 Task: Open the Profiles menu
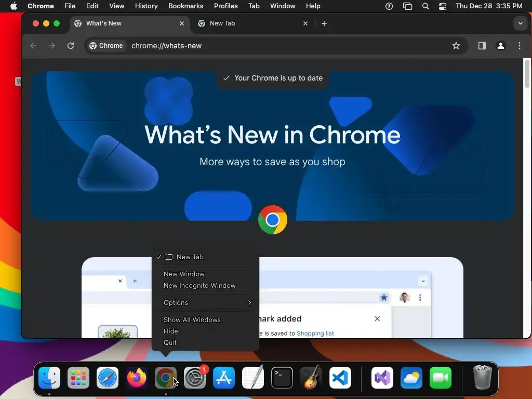point(225,6)
